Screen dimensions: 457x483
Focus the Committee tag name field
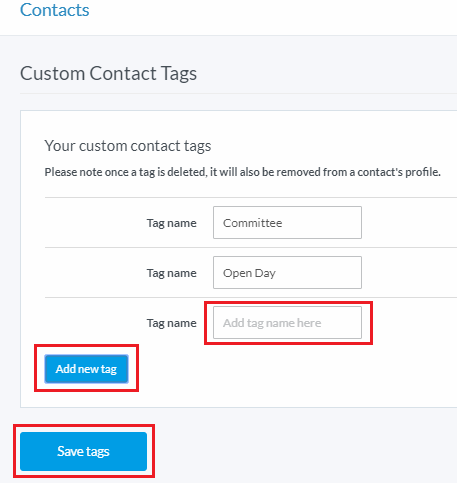point(287,222)
